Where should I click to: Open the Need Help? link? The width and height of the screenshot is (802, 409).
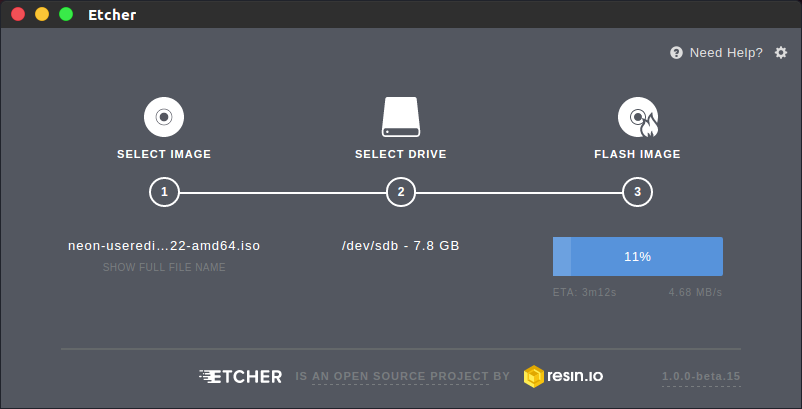pos(726,53)
